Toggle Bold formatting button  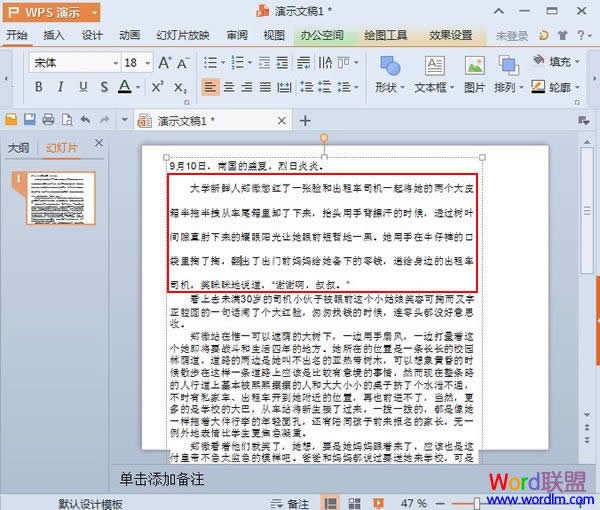pyautogui.click(x=39, y=87)
